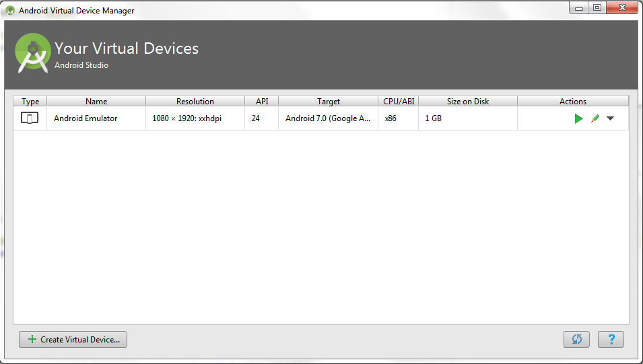Click the Android icon in the title bar
Screen dimensions: 643x364
coord(10,10)
